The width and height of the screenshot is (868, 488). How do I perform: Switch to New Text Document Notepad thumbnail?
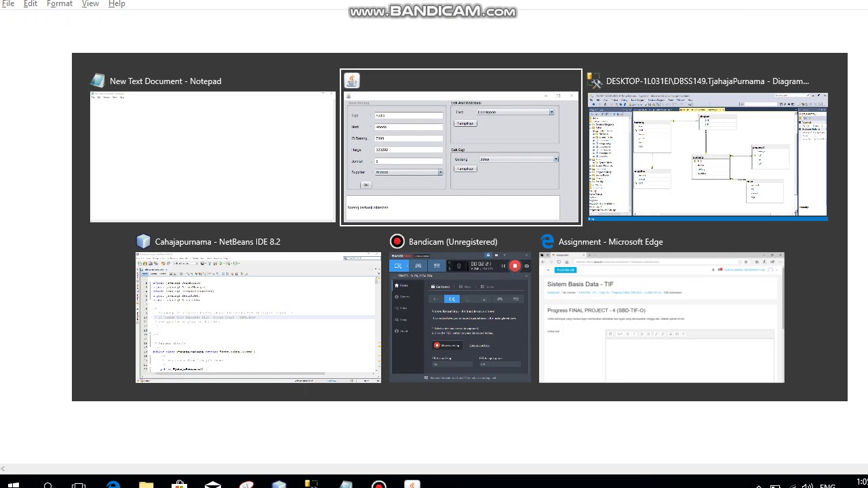pos(212,157)
